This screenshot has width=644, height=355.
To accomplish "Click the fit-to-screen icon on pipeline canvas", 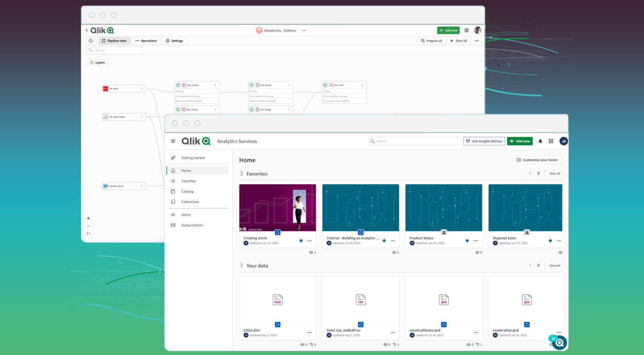I will click(88, 233).
